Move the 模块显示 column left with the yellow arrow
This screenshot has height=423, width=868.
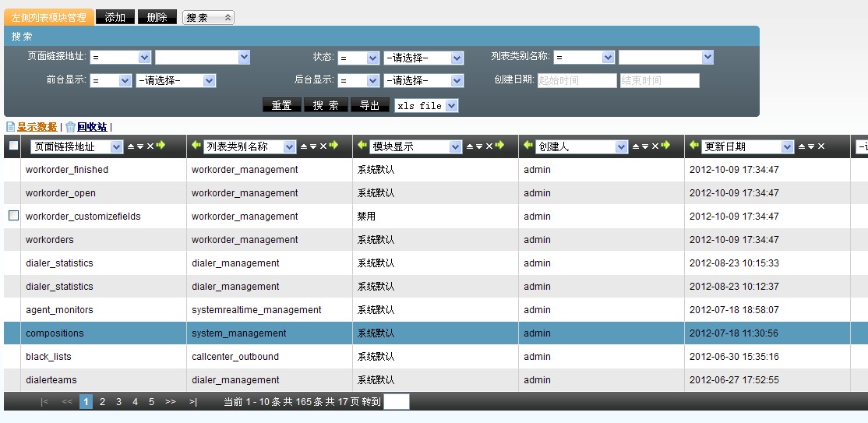[x=361, y=146]
